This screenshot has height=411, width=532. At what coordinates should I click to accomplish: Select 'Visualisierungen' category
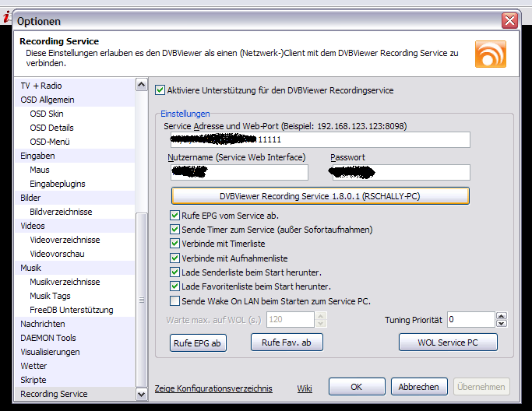[x=75, y=352]
